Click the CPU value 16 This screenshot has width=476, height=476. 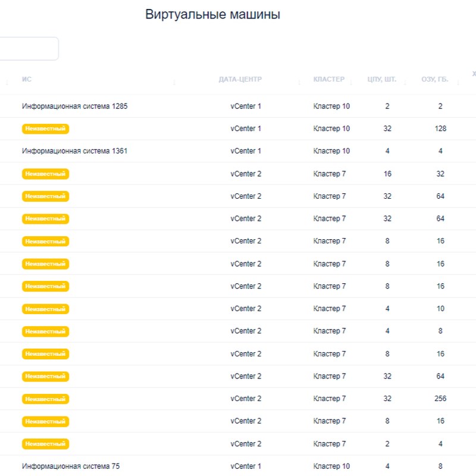387,174
